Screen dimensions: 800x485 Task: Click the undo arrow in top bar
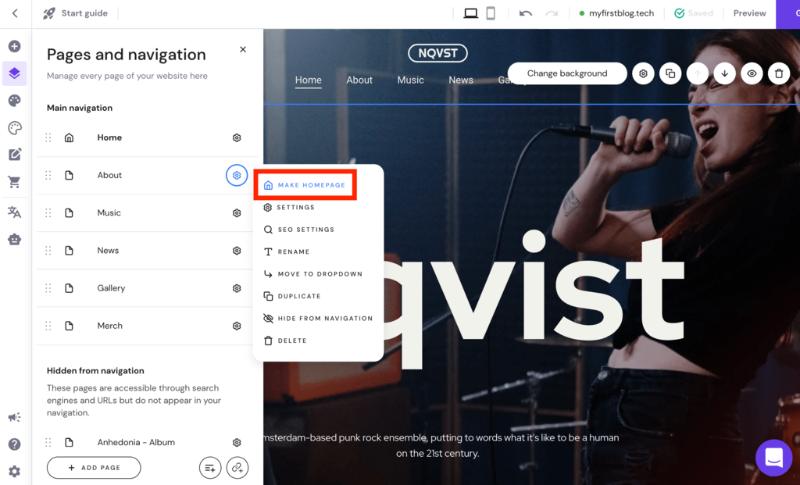[525, 13]
